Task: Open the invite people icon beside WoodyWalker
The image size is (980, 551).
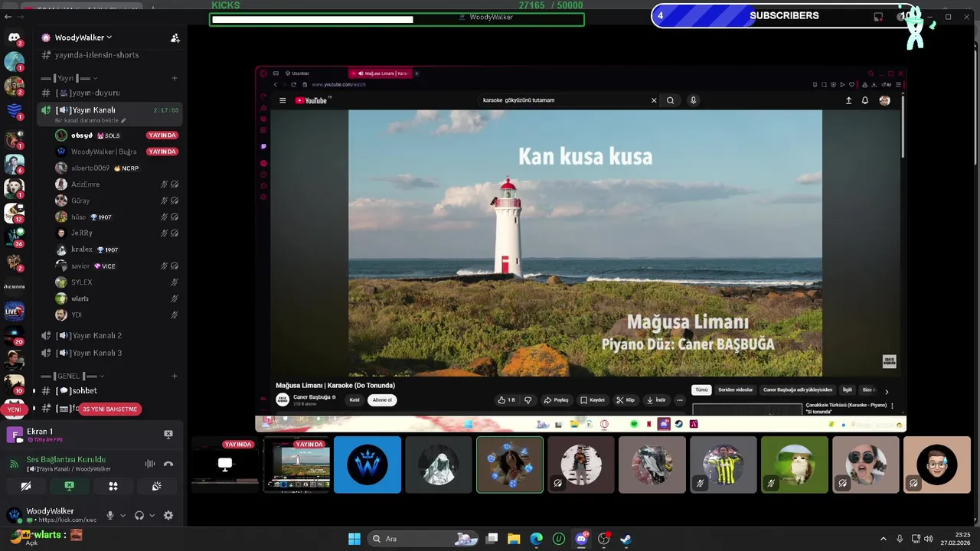Action: pos(175,37)
